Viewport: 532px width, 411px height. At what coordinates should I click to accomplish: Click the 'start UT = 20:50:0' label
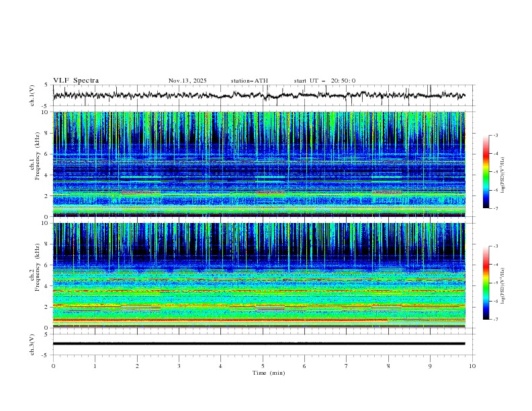324,81
